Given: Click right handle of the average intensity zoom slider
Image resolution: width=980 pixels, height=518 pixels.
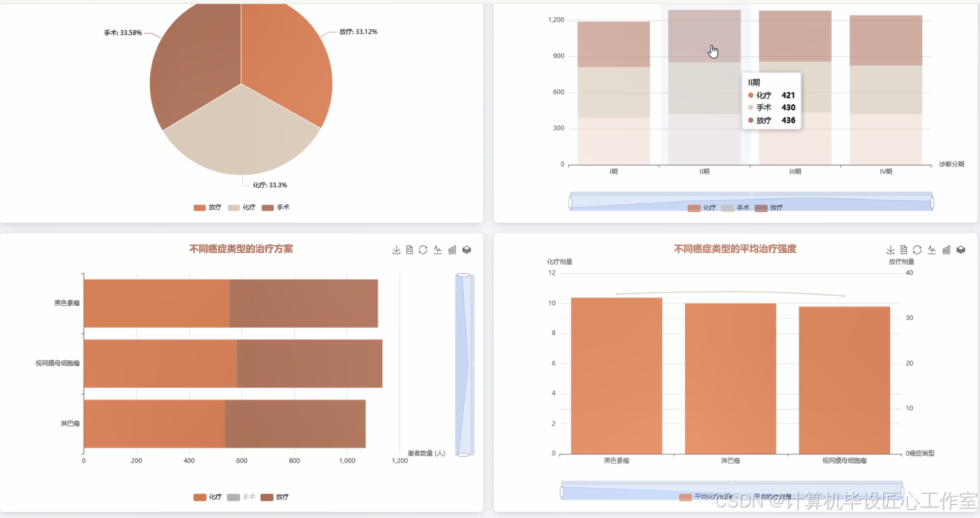Looking at the screenshot, I should click(x=902, y=492).
